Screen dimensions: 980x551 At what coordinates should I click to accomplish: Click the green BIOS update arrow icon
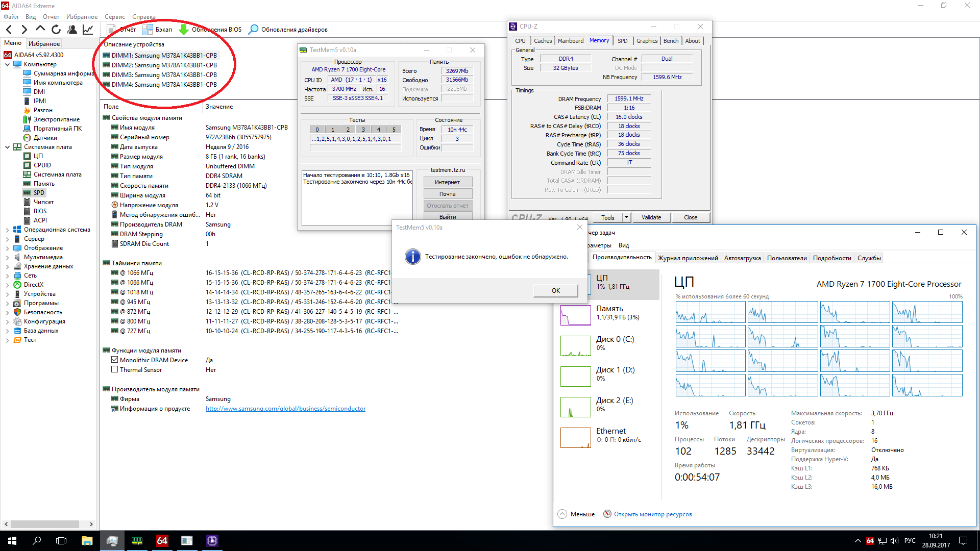[x=184, y=30]
